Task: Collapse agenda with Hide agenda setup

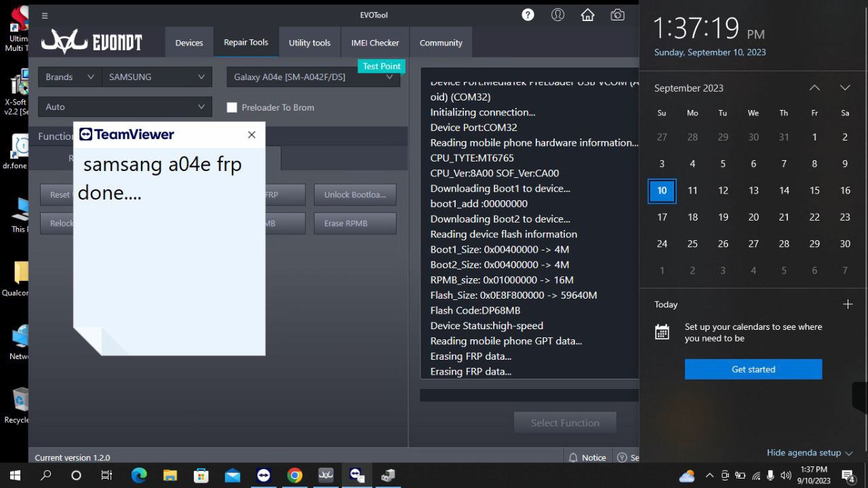Action: (810, 453)
